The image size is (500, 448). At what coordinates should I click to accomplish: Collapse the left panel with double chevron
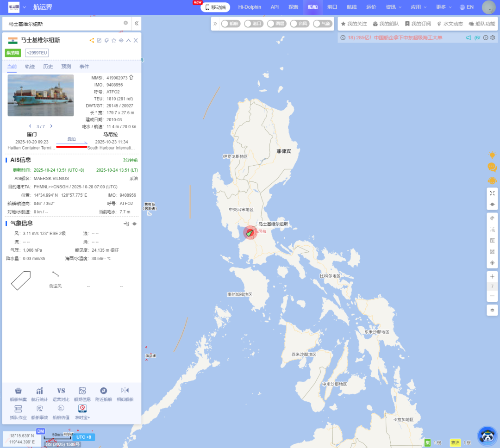click(137, 23)
